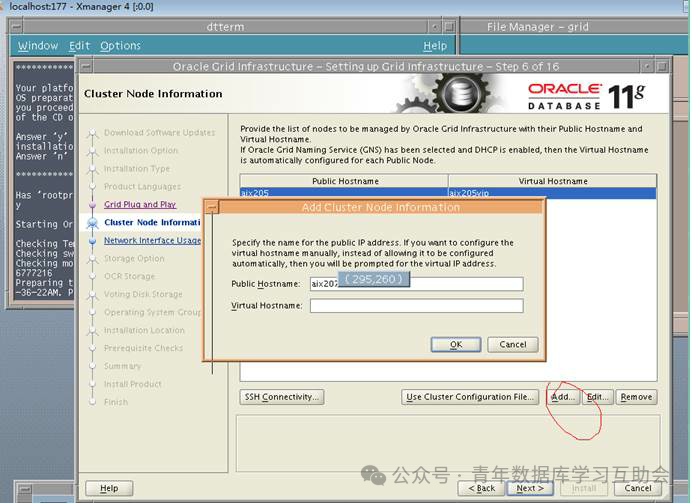Click the Edit... node button

598,397
